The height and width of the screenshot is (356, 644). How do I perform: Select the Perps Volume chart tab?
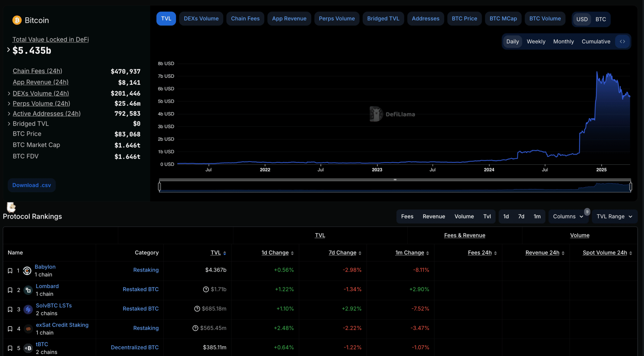(x=337, y=19)
